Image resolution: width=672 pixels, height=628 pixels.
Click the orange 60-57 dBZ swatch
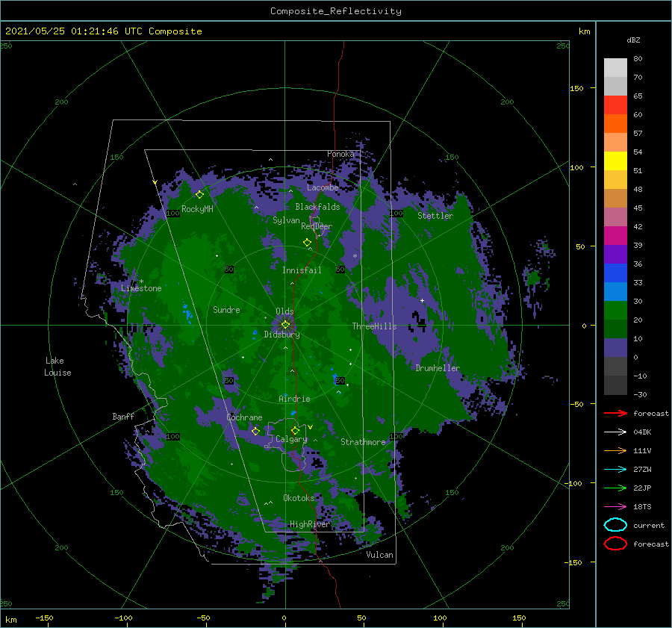tap(615, 123)
